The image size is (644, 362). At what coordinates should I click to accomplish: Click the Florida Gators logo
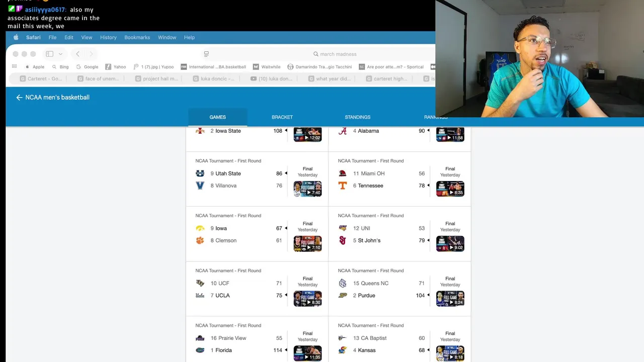[x=200, y=350]
